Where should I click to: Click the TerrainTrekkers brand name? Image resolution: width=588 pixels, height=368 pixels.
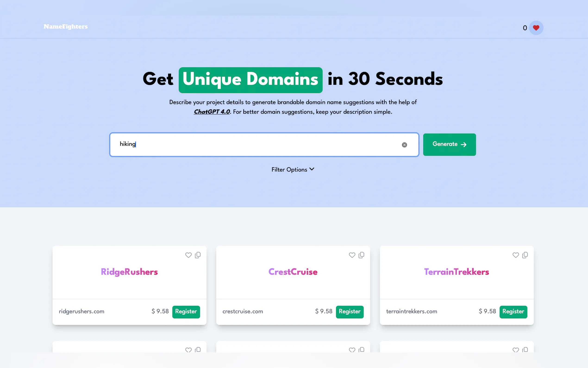tap(456, 272)
